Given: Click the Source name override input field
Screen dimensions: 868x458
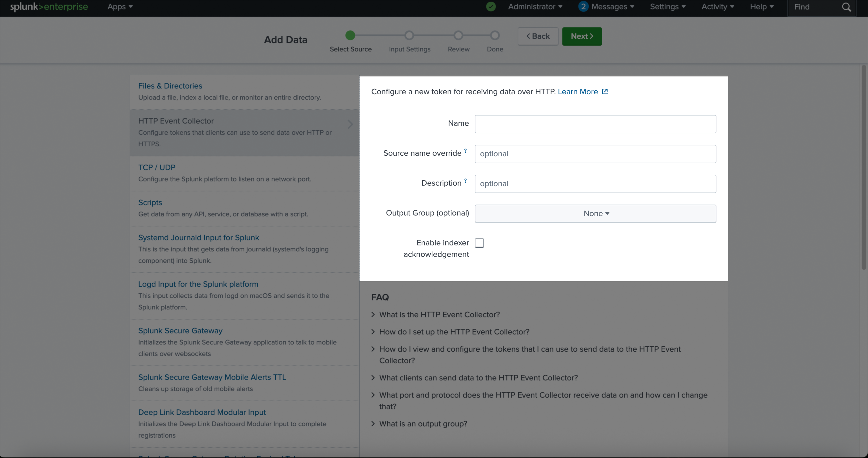Looking at the screenshot, I should coord(595,154).
